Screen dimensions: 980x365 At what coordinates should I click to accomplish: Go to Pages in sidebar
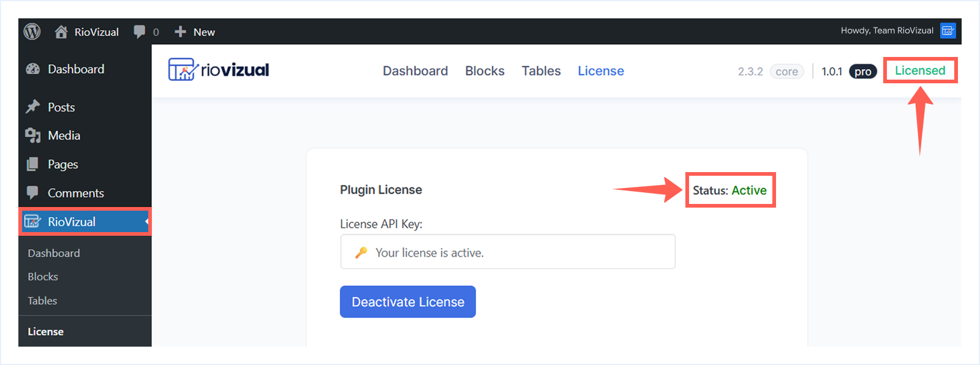tap(62, 164)
